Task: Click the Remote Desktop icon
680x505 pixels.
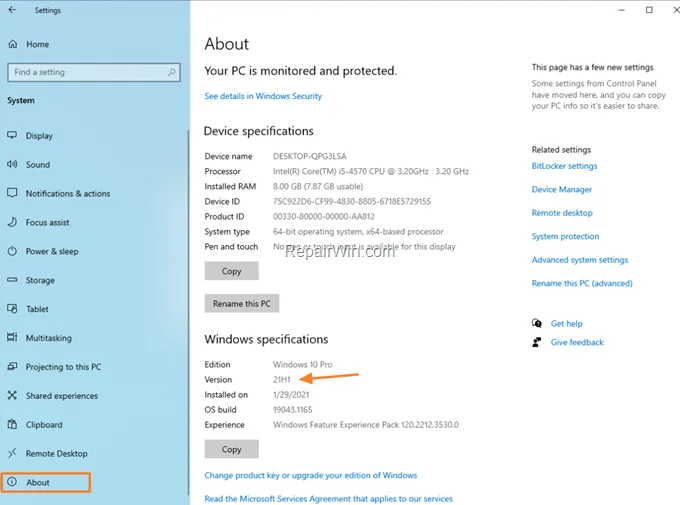Action: click(x=12, y=453)
